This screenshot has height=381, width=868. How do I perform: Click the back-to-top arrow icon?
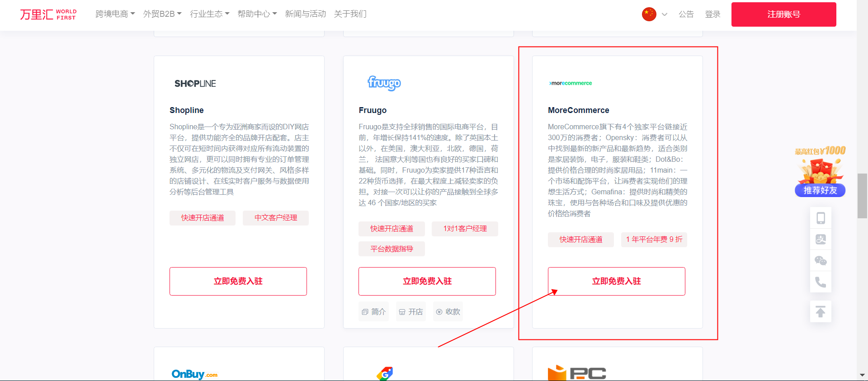(821, 311)
